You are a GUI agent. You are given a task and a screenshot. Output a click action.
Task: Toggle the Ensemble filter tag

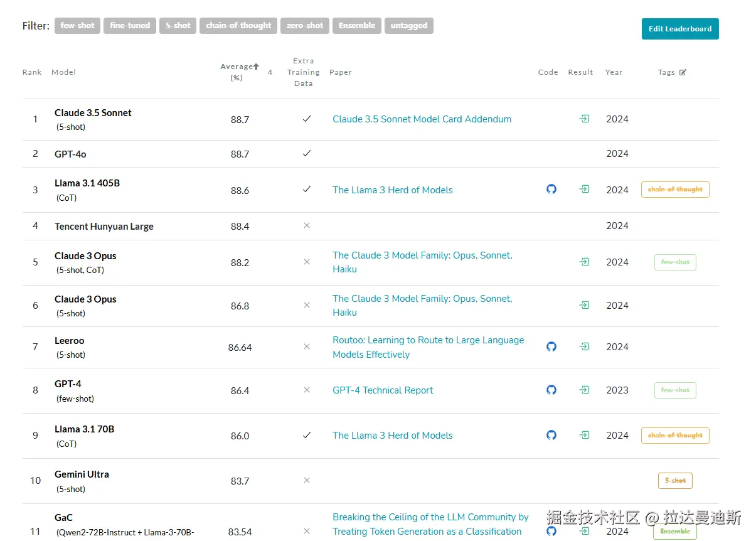point(357,26)
